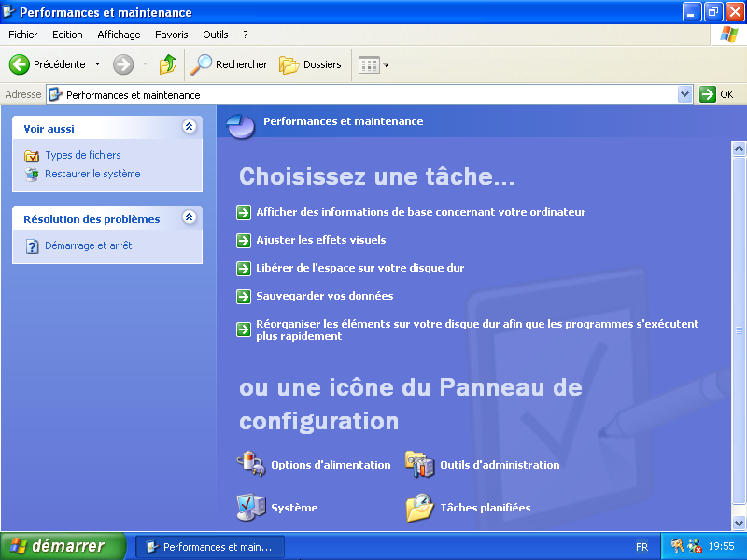
Task: Click Afficher des informations de base link
Action: [421, 213]
